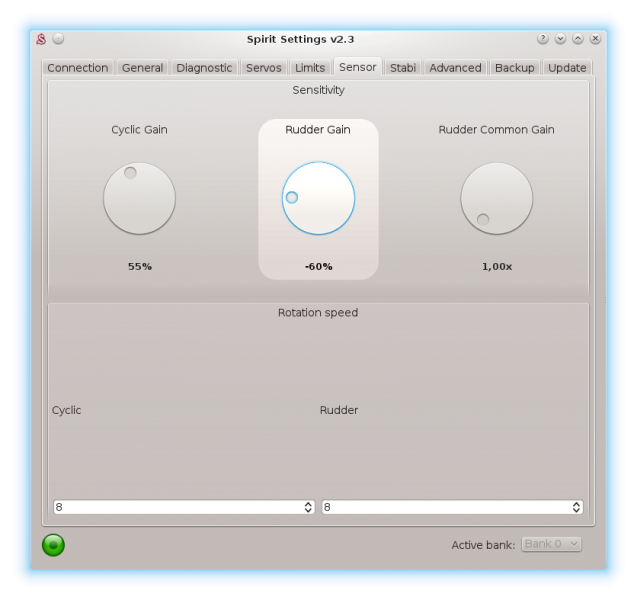Maximize the Spirit Settings window

tap(578, 39)
